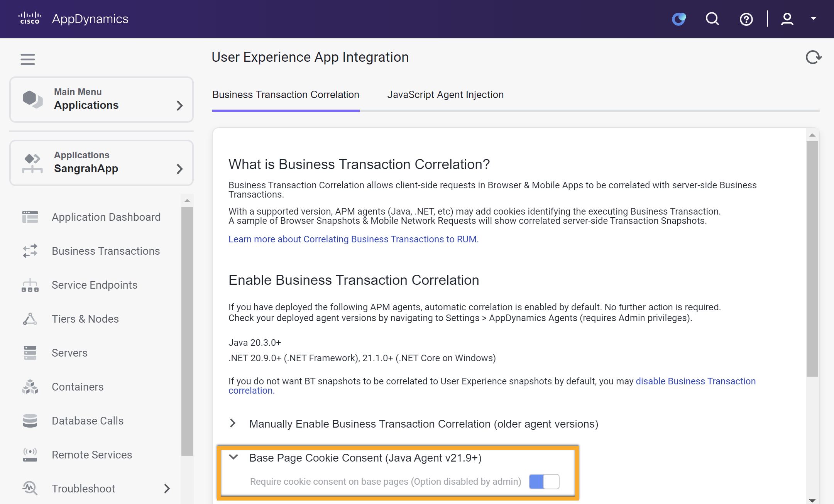Click the Main Menu Applications hexagon icon
Image resolution: width=834 pixels, height=504 pixels.
click(33, 99)
